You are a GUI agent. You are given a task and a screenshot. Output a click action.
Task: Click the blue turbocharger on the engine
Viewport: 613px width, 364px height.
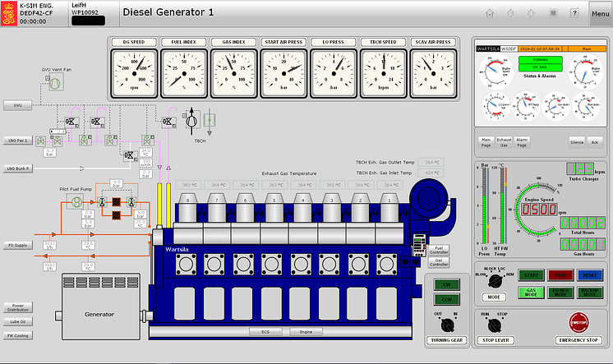429,199
